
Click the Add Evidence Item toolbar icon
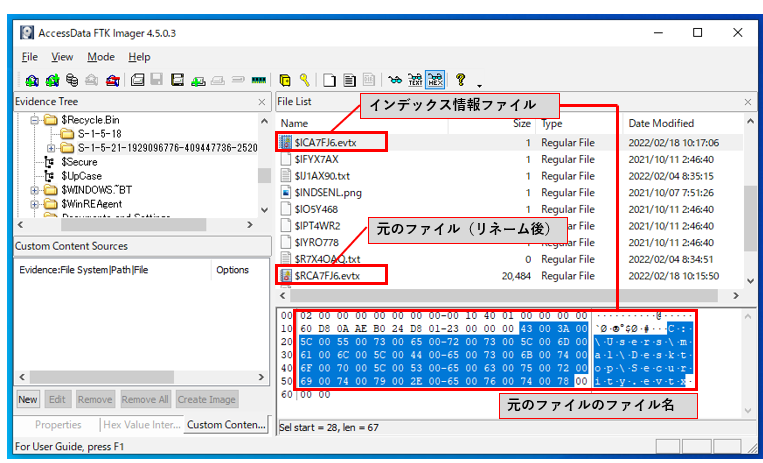[32, 80]
